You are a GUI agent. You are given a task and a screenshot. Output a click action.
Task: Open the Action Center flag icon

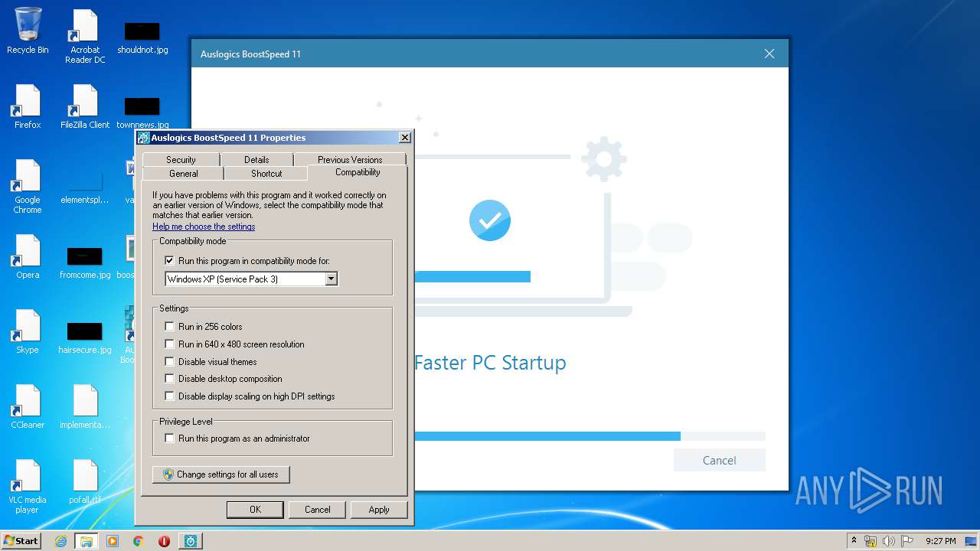[x=906, y=541]
